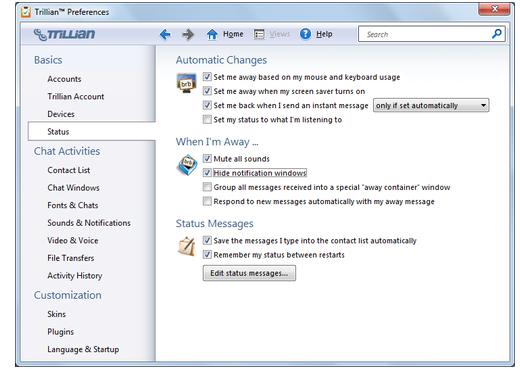Click the search magnifier icon
Viewport: 520px width, 369px height.
pyautogui.click(x=497, y=34)
